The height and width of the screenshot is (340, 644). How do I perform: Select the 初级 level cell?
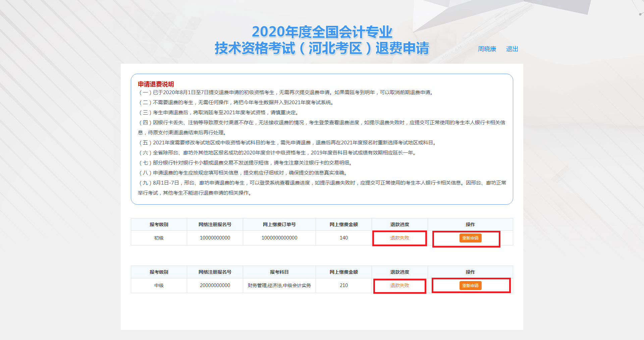click(159, 238)
